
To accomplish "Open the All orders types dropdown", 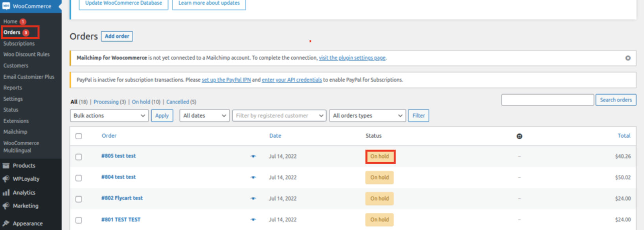I will click(x=367, y=116).
